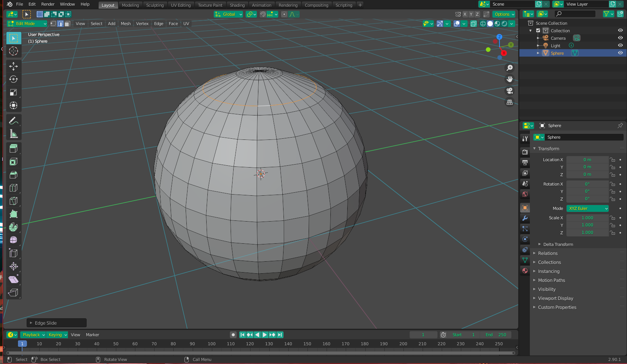The image size is (627, 364).
Task: Select the Knife tool
Action: 13,201
